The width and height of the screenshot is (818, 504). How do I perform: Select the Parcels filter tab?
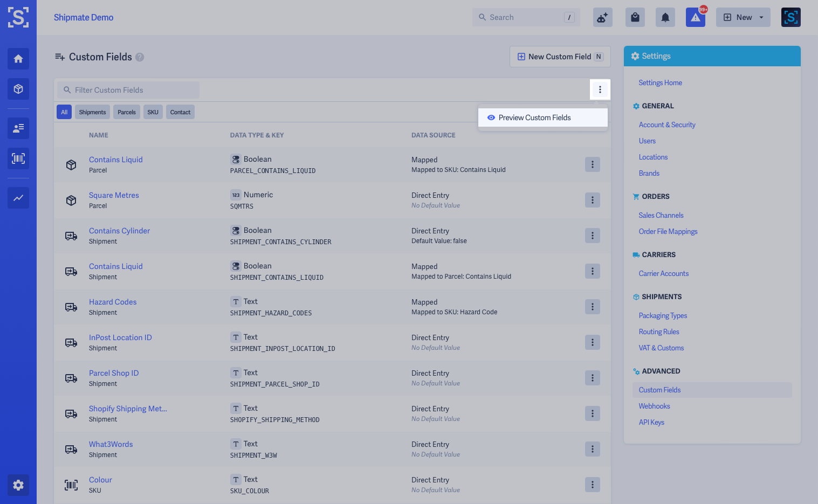[x=127, y=112]
